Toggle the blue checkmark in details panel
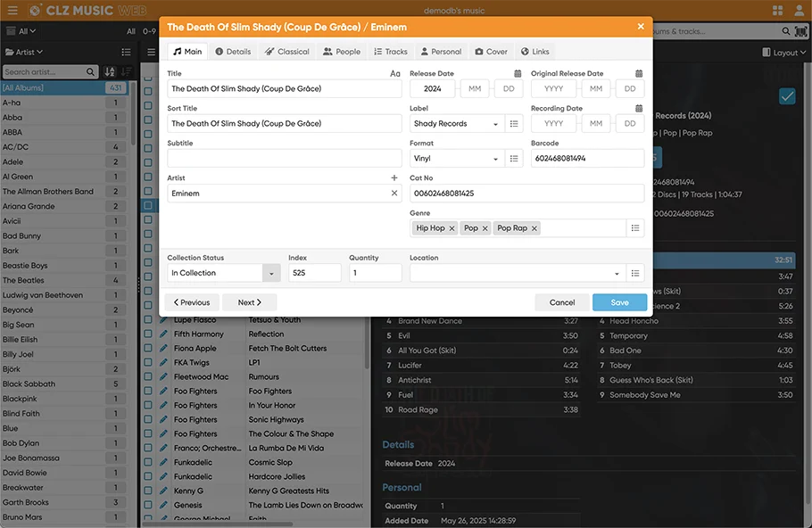The width and height of the screenshot is (812, 528). coord(787,96)
